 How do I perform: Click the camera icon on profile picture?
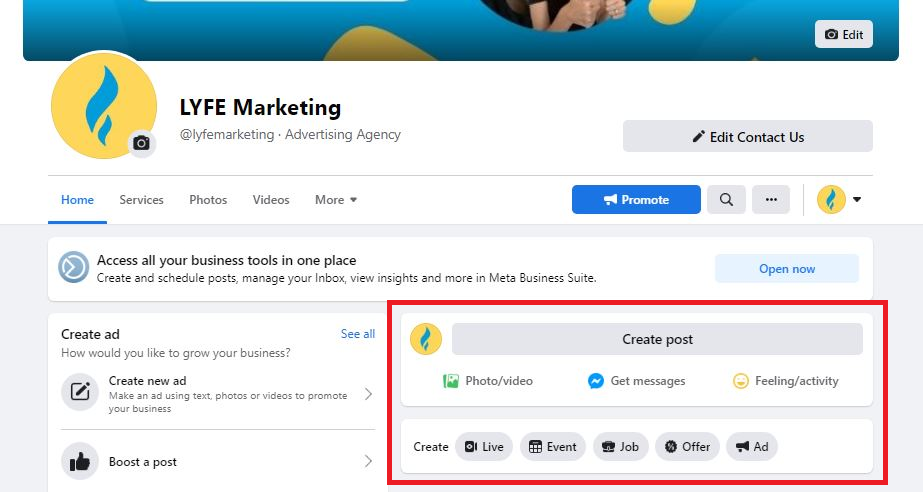[141, 144]
